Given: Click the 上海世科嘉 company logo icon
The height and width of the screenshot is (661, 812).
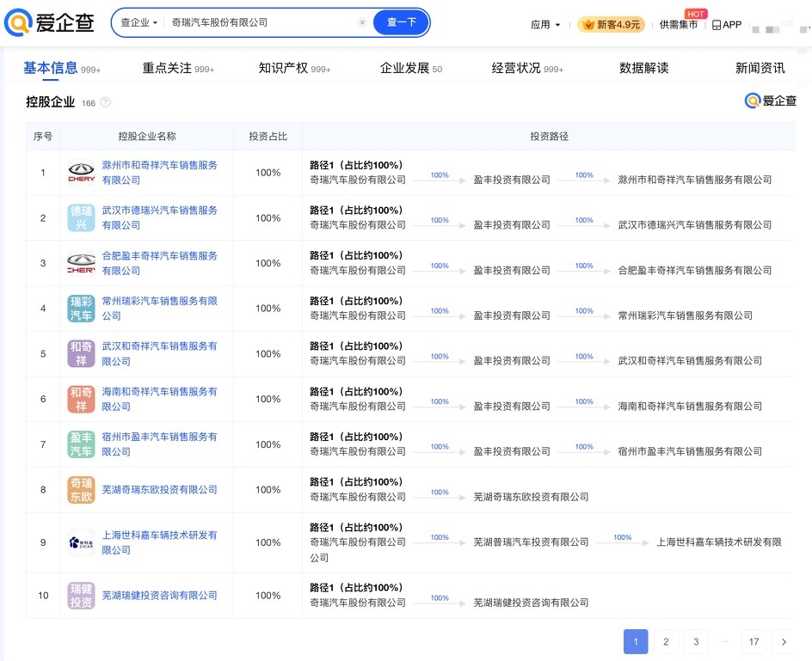Looking at the screenshot, I should (x=82, y=542).
